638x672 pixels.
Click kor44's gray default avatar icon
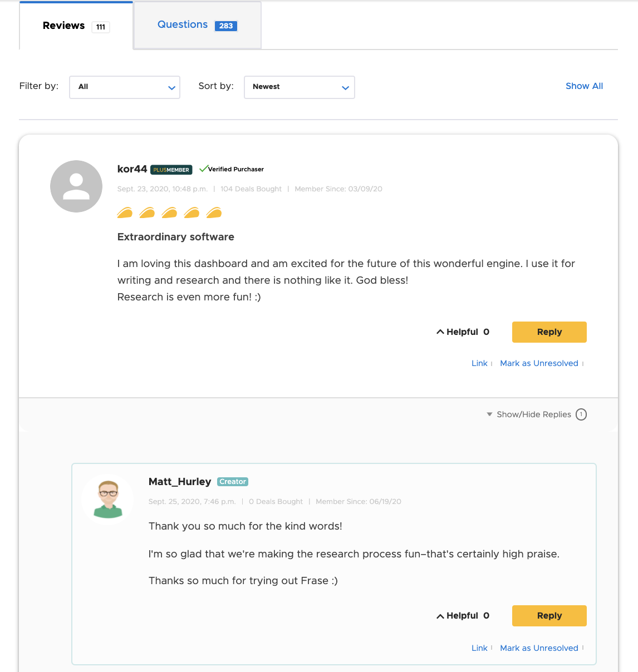pos(76,186)
